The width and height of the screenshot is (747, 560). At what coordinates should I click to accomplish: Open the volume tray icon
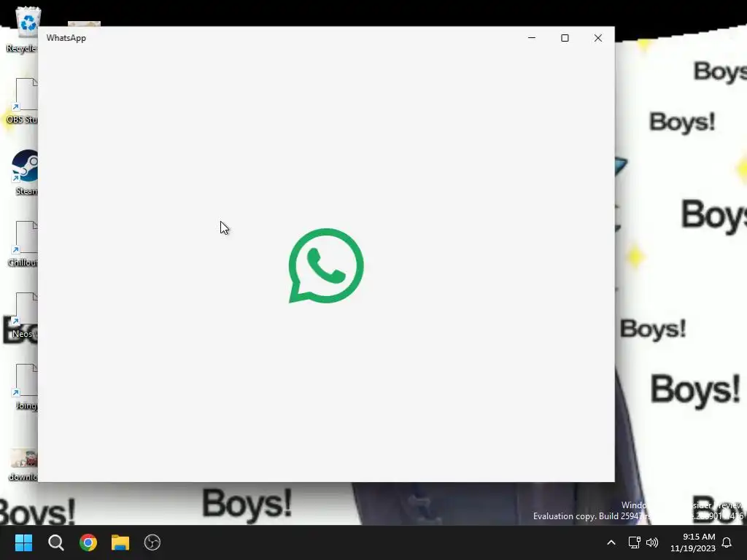pos(652,542)
